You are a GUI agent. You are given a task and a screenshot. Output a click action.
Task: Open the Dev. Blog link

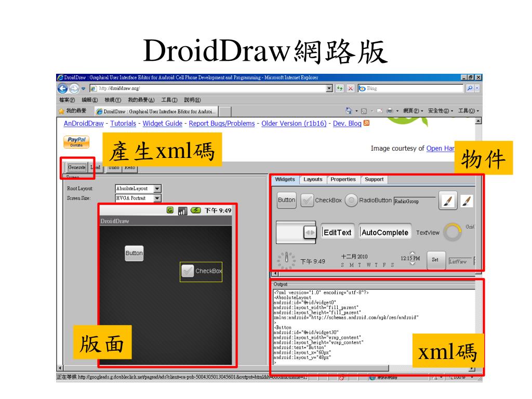[x=347, y=124]
